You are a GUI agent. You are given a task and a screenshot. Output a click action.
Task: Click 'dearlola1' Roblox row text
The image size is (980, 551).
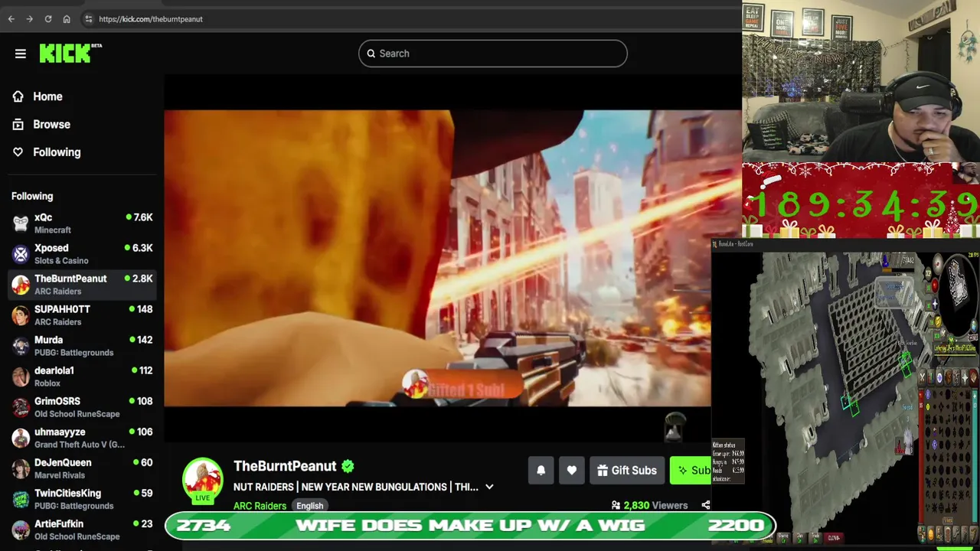(54, 377)
